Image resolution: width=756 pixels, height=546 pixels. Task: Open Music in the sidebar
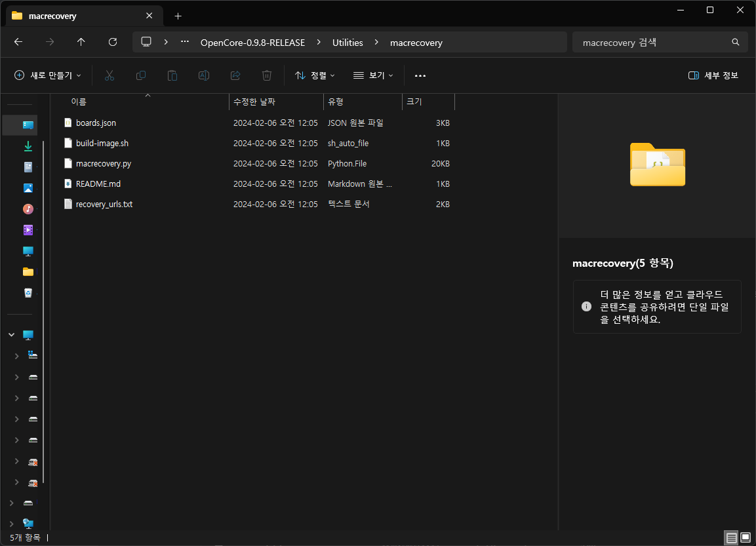coord(28,209)
